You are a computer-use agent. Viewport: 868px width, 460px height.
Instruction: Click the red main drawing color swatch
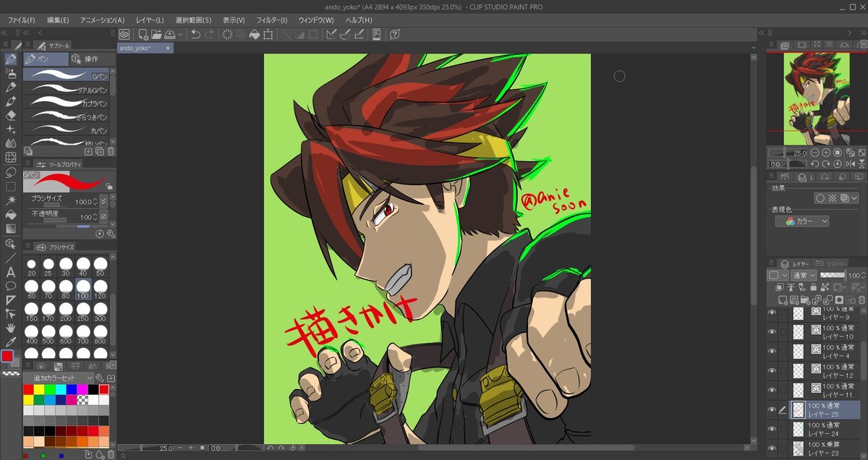pyautogui.click(x=8, y=356)
